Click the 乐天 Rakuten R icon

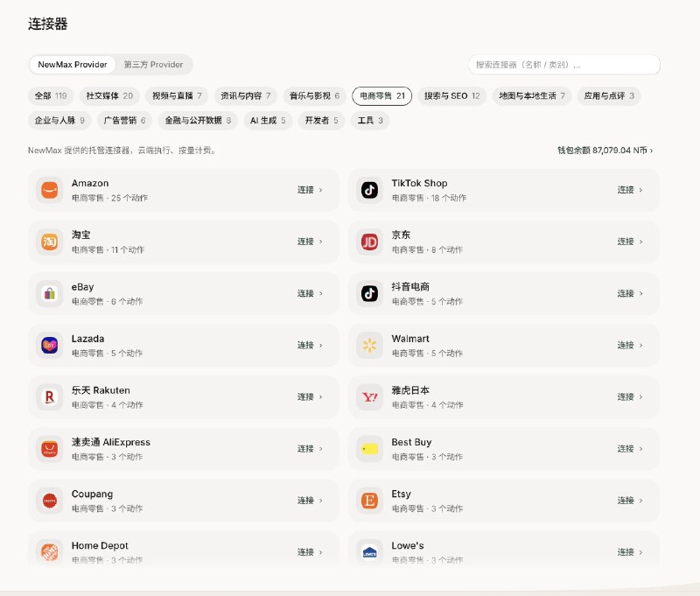point(50,397)
